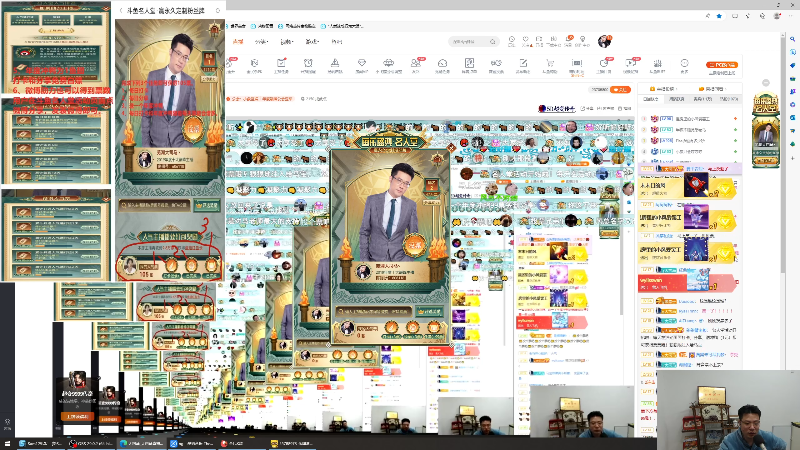Open the spaceship icon in the streamer toolbar
This screenshot has height=450, width=800.
388,63
